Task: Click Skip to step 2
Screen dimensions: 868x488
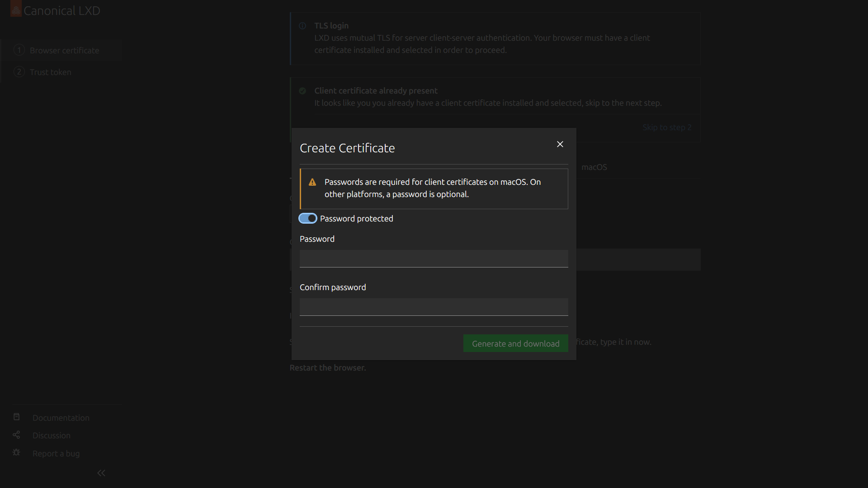Action: [667, 127]
